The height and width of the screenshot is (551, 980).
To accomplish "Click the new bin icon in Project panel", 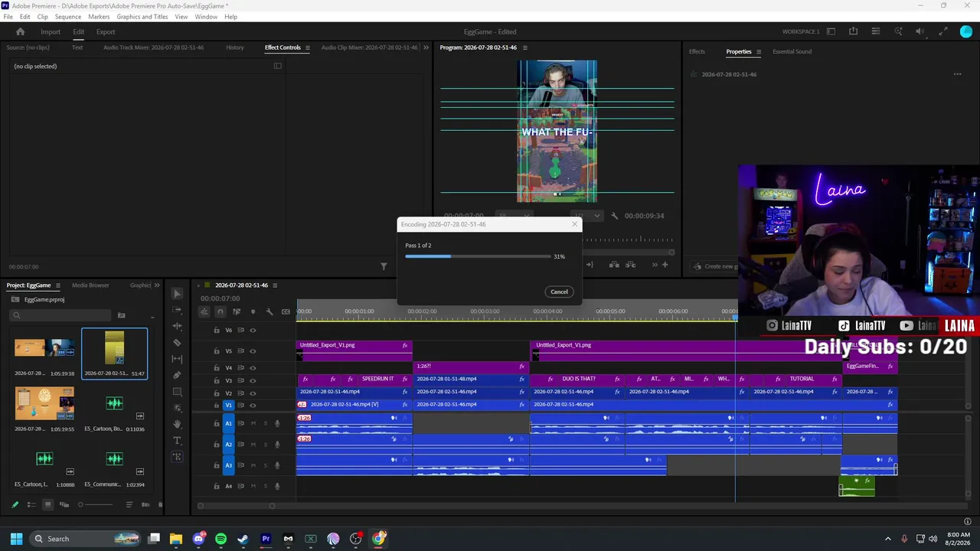I will (121, 315).
